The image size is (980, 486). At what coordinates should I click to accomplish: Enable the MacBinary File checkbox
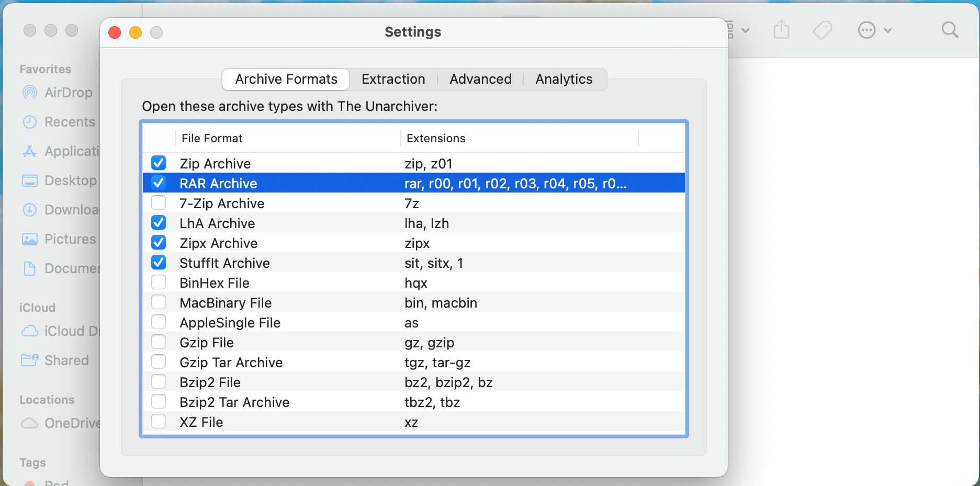click(159, 302)
